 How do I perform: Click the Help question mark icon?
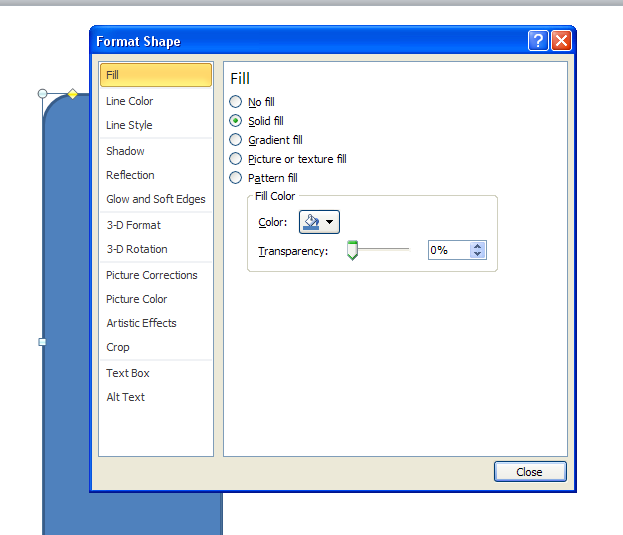click(x=539, y=41)
